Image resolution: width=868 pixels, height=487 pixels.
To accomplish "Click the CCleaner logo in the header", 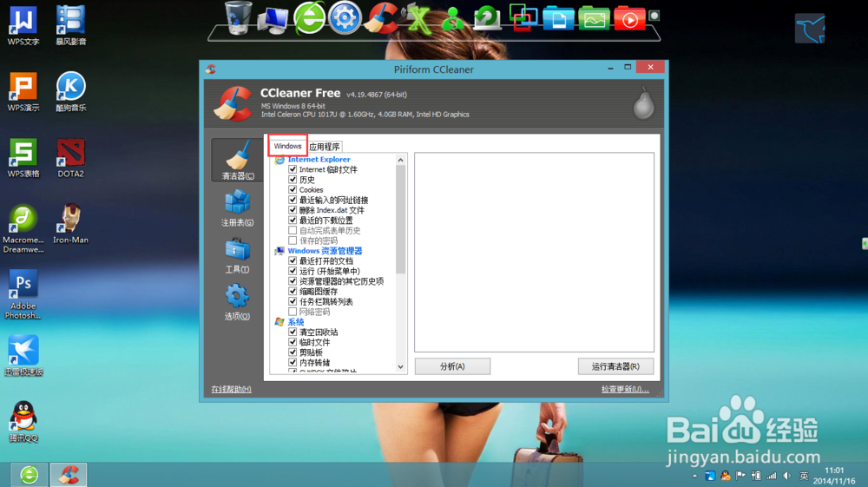I will (233, 103).
